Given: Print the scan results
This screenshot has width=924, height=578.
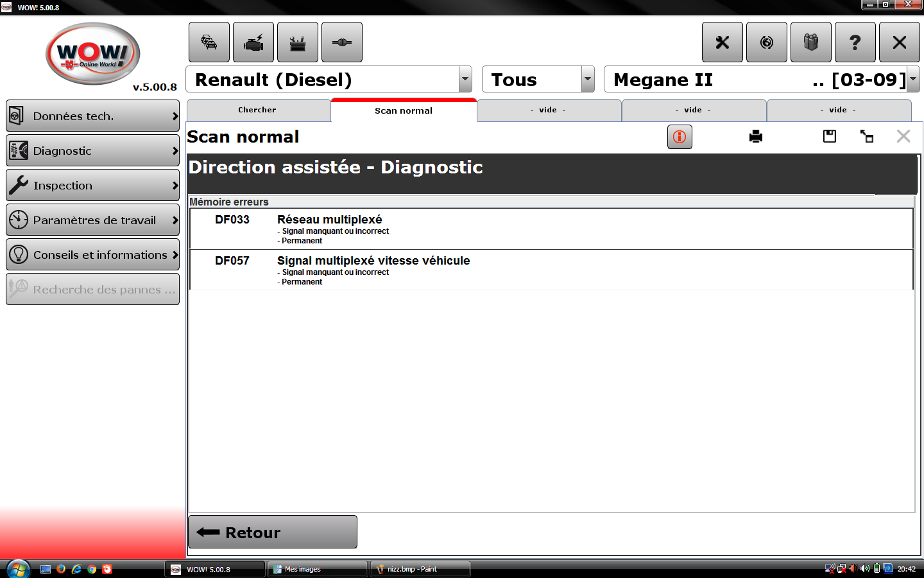Looking at the screenshot, I should [x=756, y=136].
